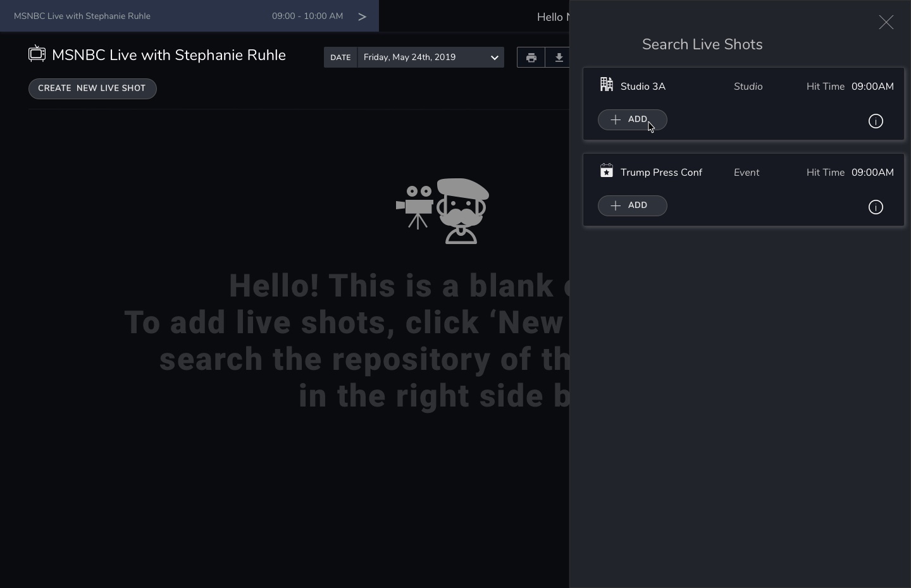911x588 pixels.
Task: Click the TV icon beside show title
Action: [37, 54]
